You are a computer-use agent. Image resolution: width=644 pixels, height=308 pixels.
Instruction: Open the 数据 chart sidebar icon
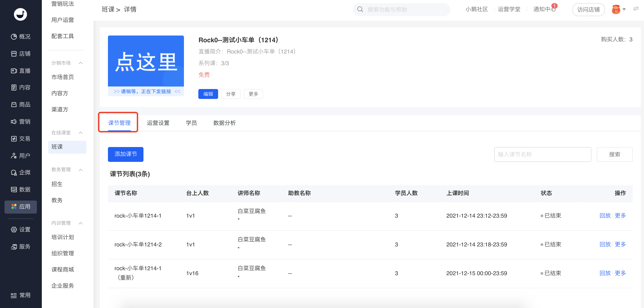click(x=14, y=190)
